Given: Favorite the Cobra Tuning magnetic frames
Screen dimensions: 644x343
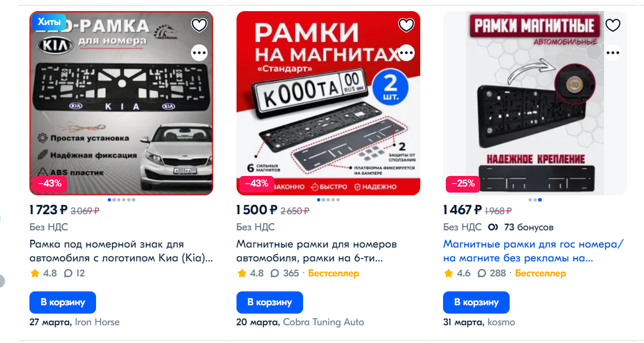Looking at the screenshot, I should coord(406,26).
